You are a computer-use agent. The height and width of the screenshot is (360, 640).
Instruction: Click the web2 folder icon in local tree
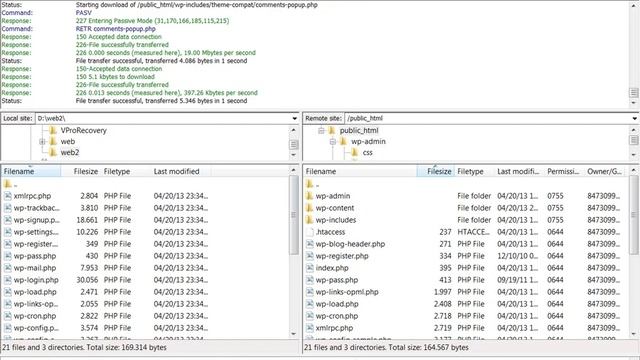pos(53,153)
